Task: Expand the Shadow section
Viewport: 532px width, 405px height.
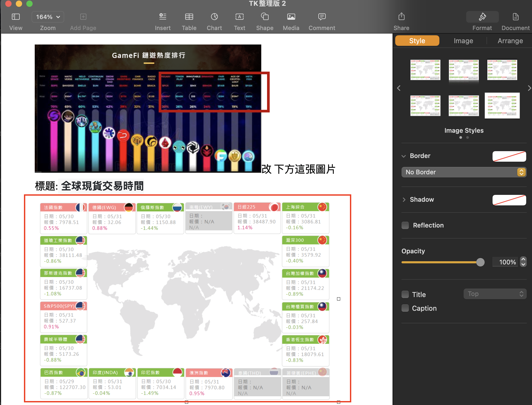Action: 404,200
